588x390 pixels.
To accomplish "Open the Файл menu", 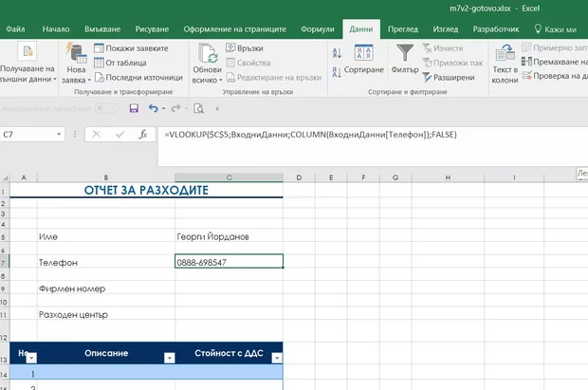I will [x=16, y=29].
